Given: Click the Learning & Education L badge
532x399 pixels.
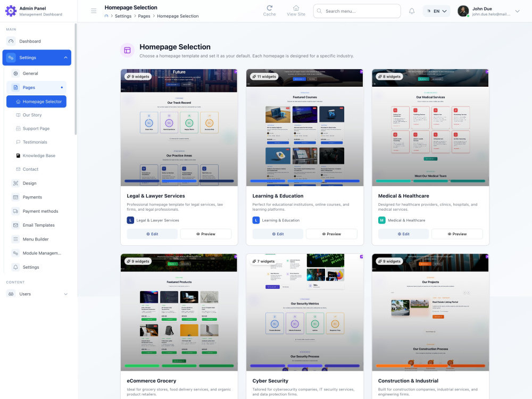Looking at the screenshot, I should [x=256, y=220].
